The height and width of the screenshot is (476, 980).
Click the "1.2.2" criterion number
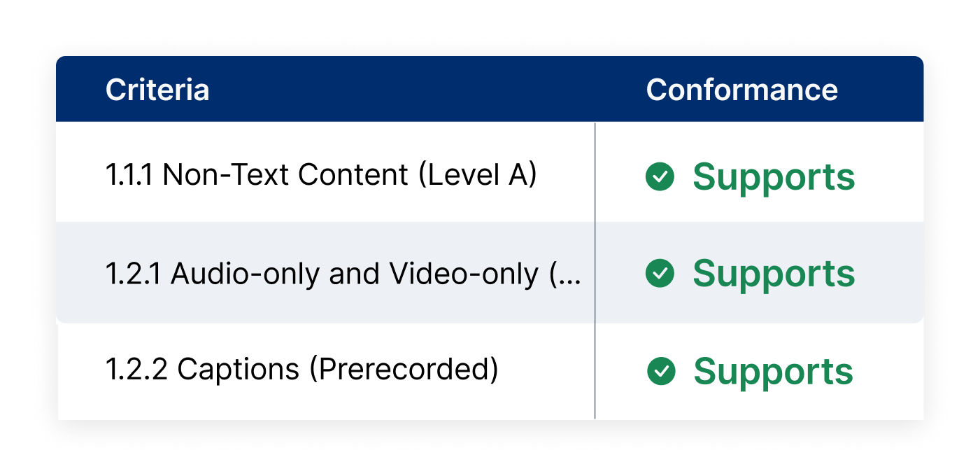(136, 370)
